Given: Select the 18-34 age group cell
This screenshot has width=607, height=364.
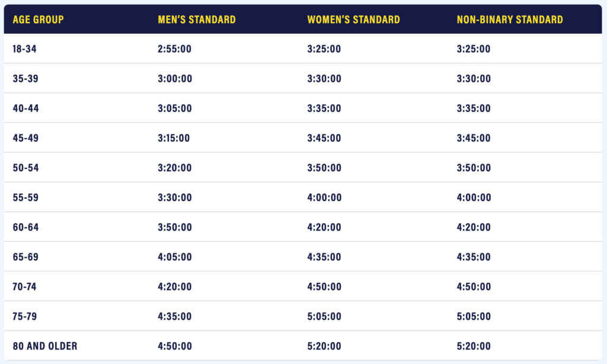Looking at the screenshot, I should [25, 49].
